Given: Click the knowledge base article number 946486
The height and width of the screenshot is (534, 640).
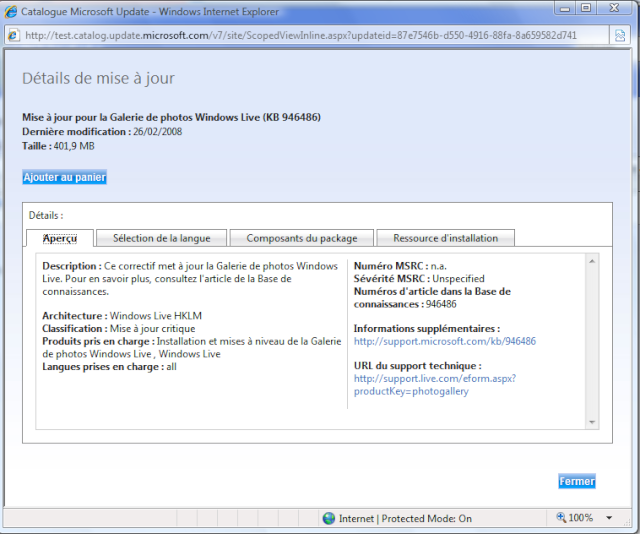Looking at the screenshot, I should tap(441, 304).
